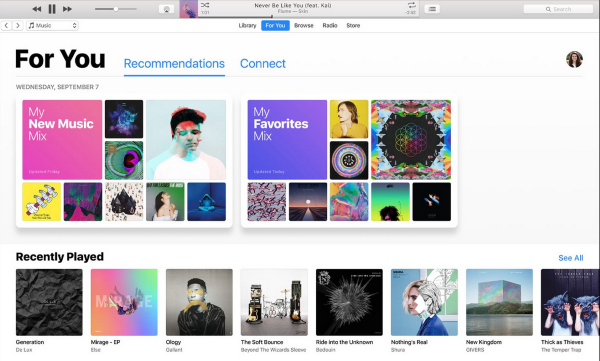Click the WEDNESDAY, SEPTEMBER 7 date text

[x=57, y=87]
